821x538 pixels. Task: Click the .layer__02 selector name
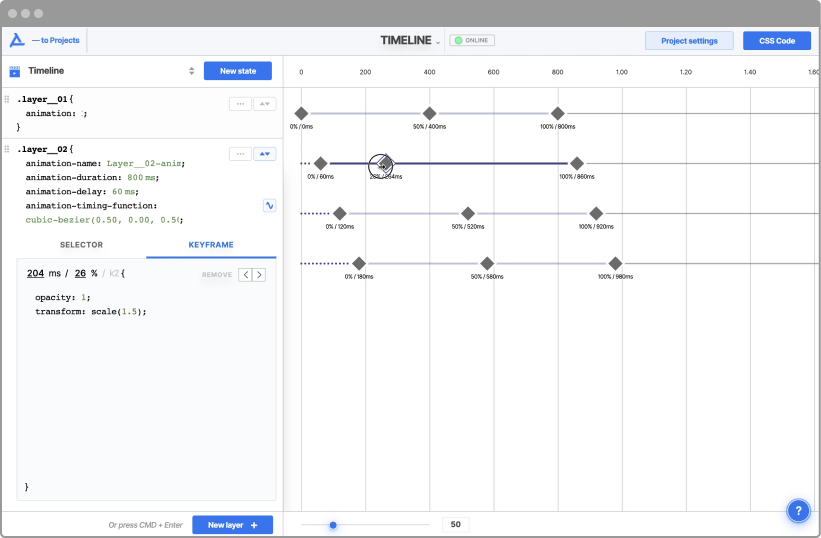tap(42, 149)
